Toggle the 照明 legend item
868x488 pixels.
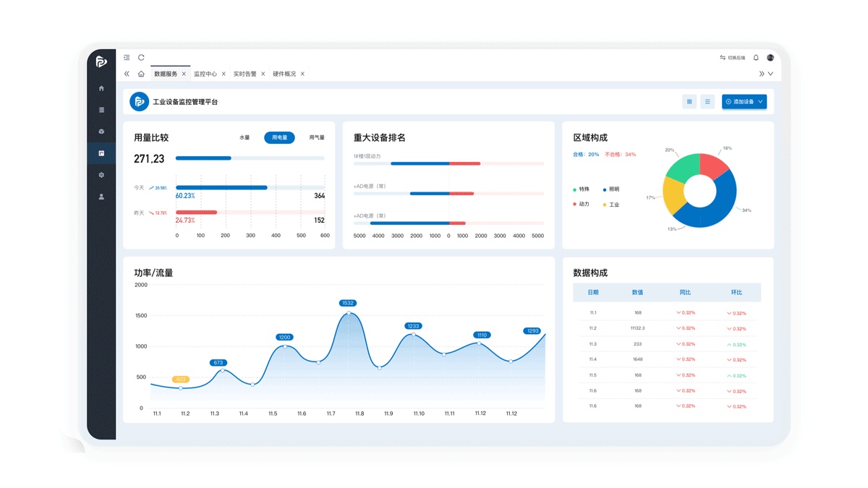coord(611,189)
